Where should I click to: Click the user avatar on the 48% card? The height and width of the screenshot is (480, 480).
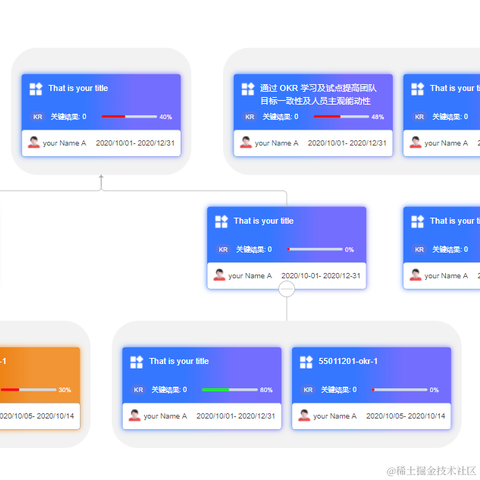coord(246,142)
